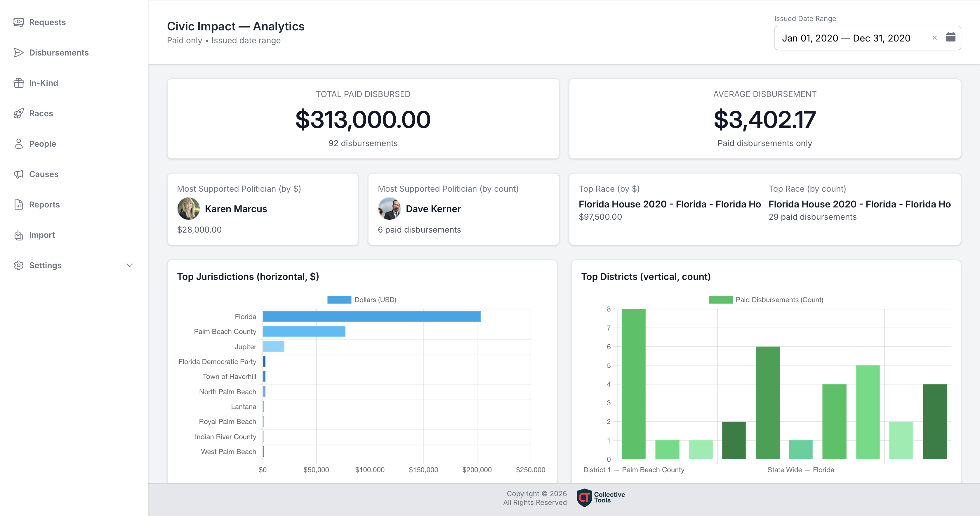Screen dimensions: 980x516
Task: Click the Disbursements paper-plane icon
Action: click(x=18, y=53)
